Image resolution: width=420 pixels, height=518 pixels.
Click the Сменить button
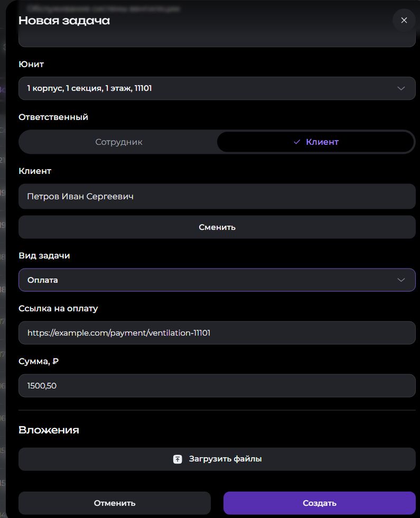[x=217, y=227]
